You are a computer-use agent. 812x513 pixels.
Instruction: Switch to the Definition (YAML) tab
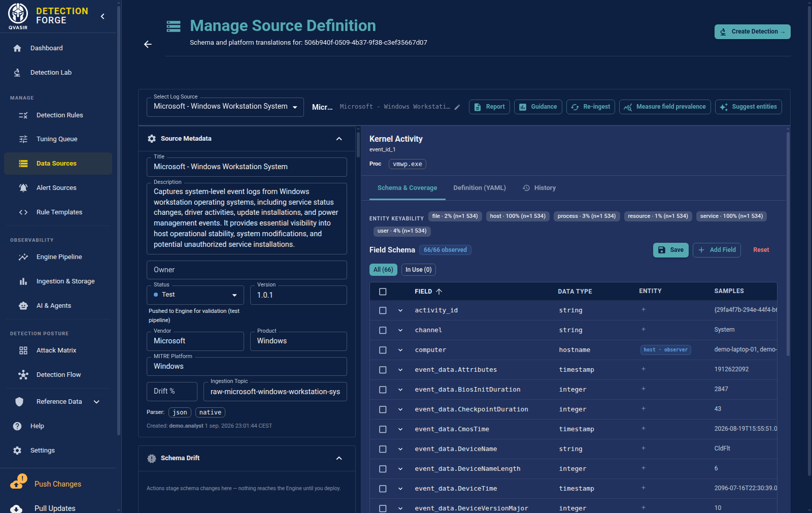point(480,188)
